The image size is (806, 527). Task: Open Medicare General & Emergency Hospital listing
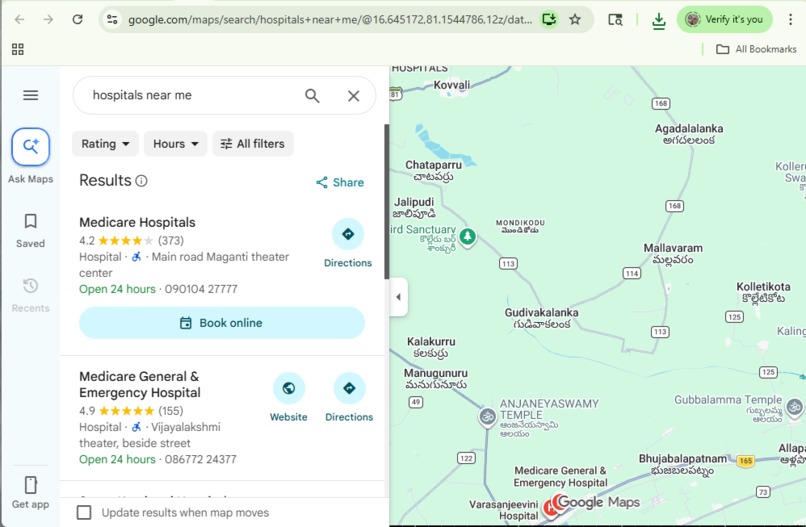[140, 385]
